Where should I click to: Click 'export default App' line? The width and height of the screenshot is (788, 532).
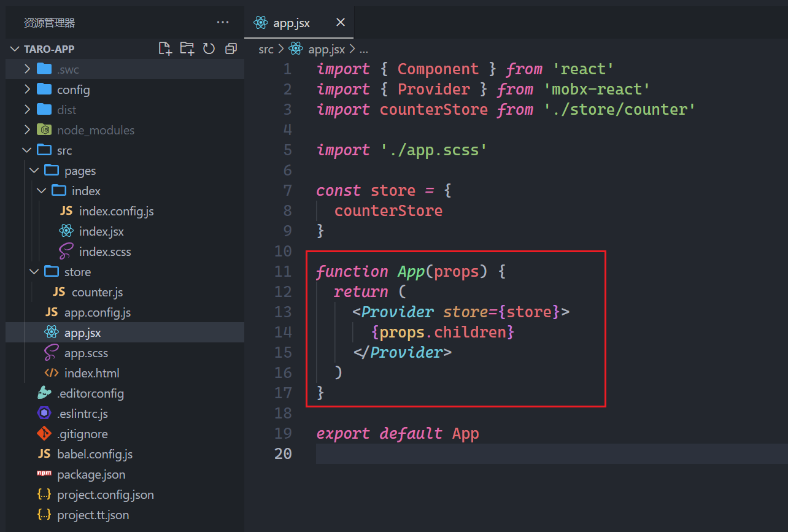(398, 433)
